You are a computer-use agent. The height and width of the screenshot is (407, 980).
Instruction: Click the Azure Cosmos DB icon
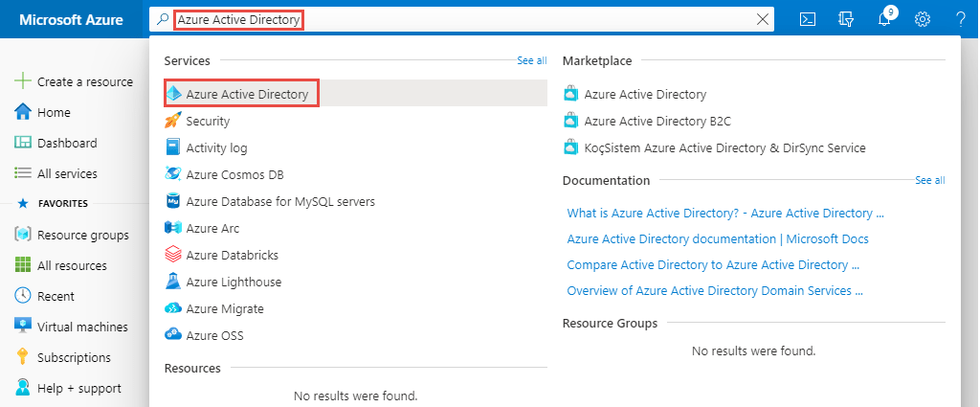tap(173, 174)
